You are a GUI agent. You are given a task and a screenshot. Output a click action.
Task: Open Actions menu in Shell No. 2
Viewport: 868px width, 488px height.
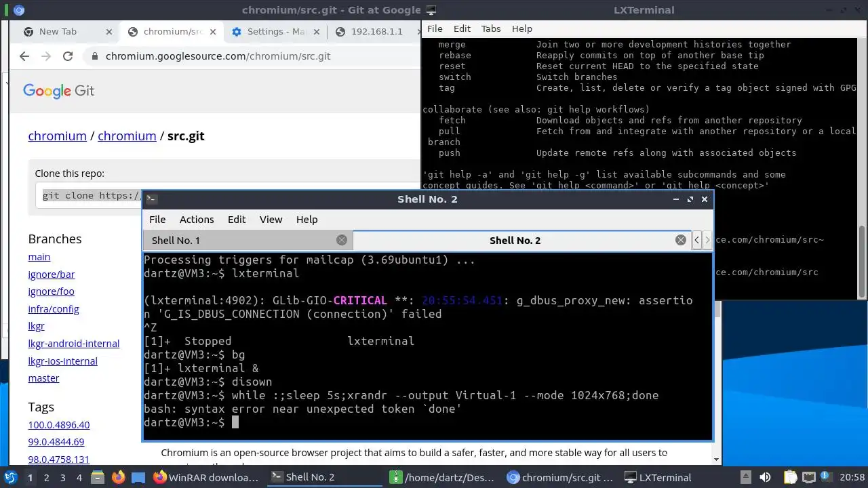197,220
